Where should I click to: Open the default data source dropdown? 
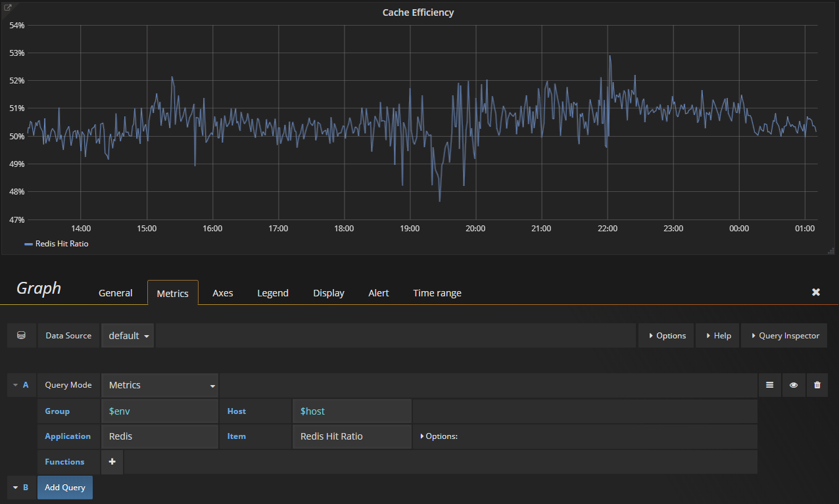[127, 335]
